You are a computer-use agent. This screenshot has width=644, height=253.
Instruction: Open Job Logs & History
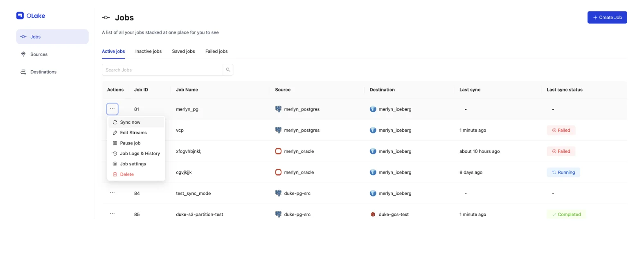[x=140, y=154]
